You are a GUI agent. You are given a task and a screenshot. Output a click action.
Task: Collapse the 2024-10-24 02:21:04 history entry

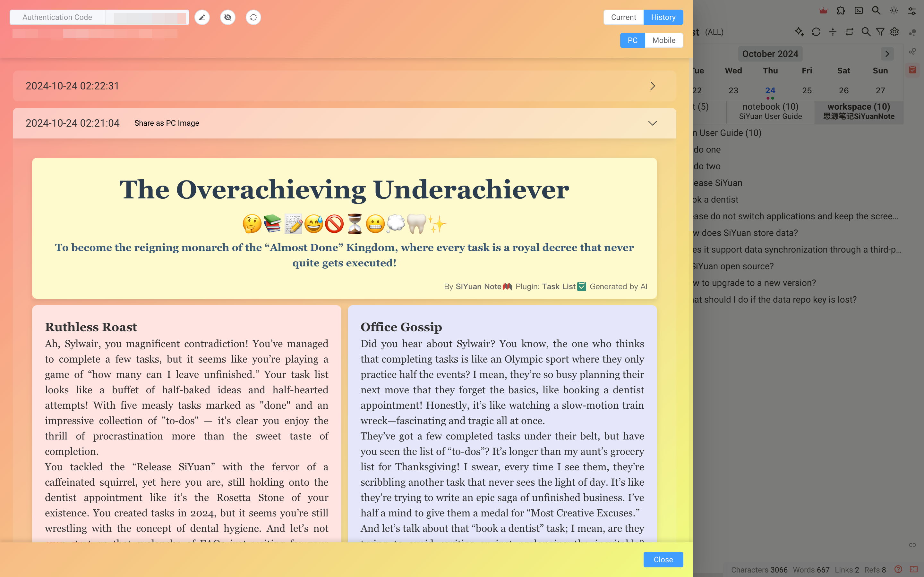(x=652, y=123)
